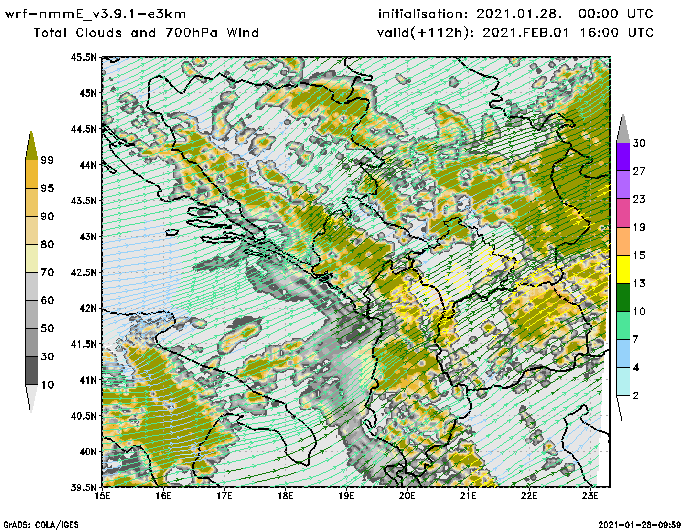Viewport: 700px width, 530px height.
Task: Click the light green 7–10 wind swatch
Action: pos(623,326)
